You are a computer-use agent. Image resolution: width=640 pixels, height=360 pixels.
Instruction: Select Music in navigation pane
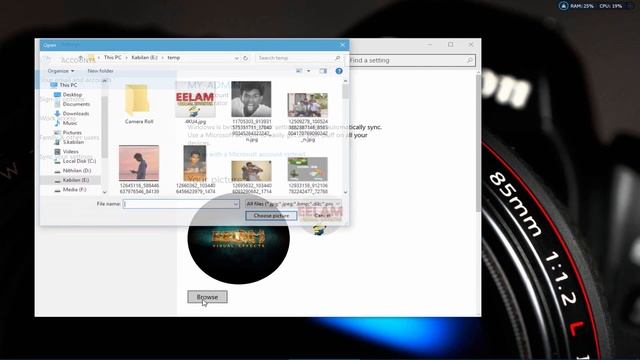(x=66, y=123)
